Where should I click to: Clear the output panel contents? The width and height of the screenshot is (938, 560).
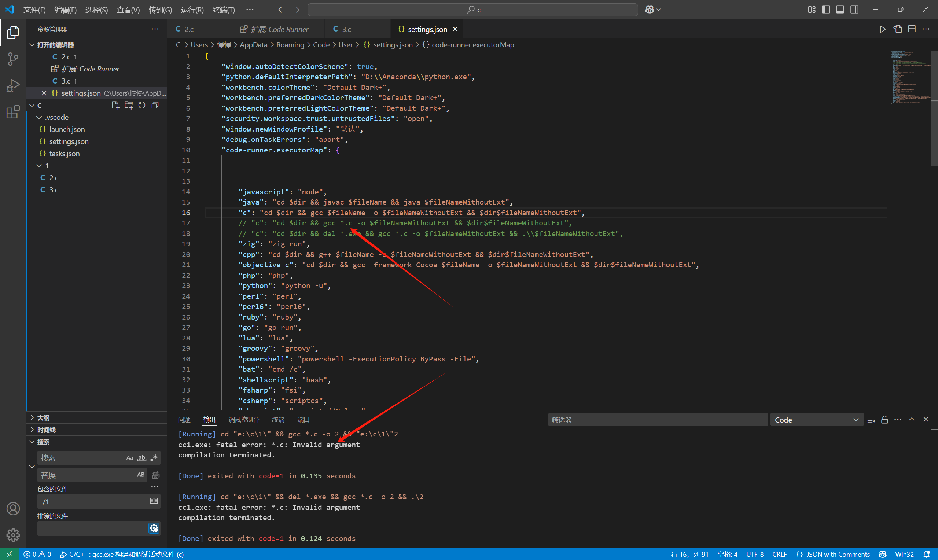click(x=871, y=420)
